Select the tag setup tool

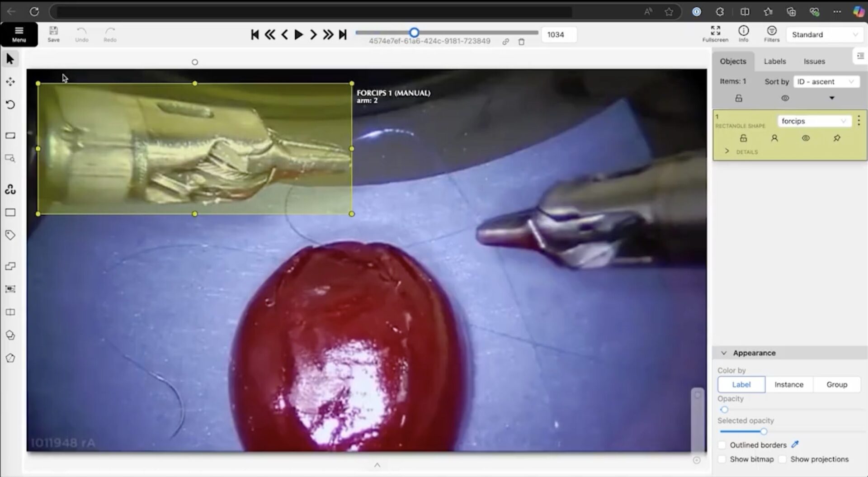point(10,235)
